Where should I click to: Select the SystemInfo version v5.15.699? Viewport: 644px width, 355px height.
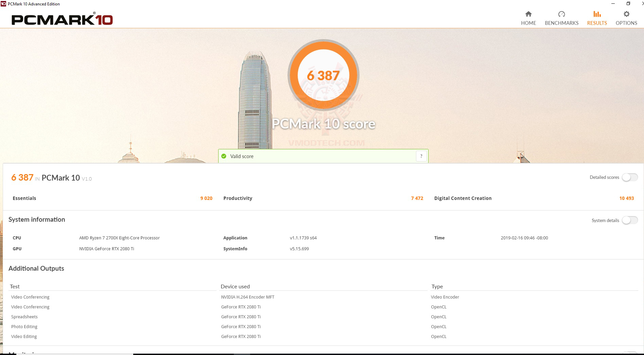[x=299, y=249]
